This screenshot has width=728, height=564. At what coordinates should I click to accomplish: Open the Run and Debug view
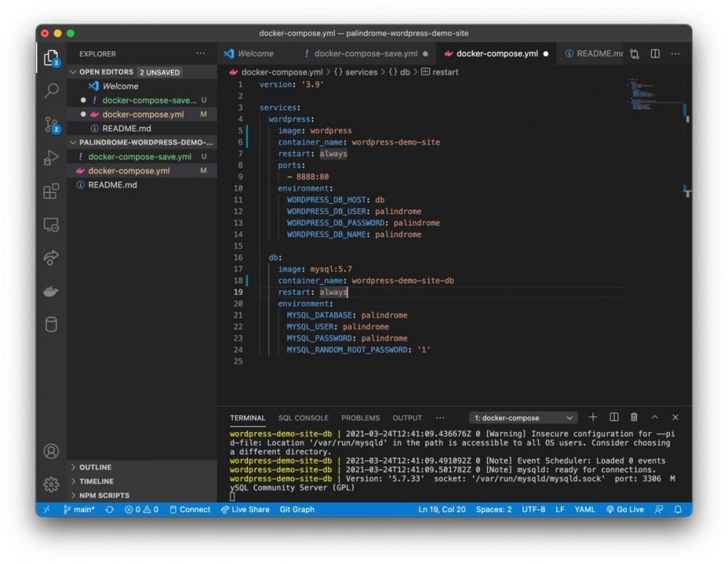click(51, 158)
